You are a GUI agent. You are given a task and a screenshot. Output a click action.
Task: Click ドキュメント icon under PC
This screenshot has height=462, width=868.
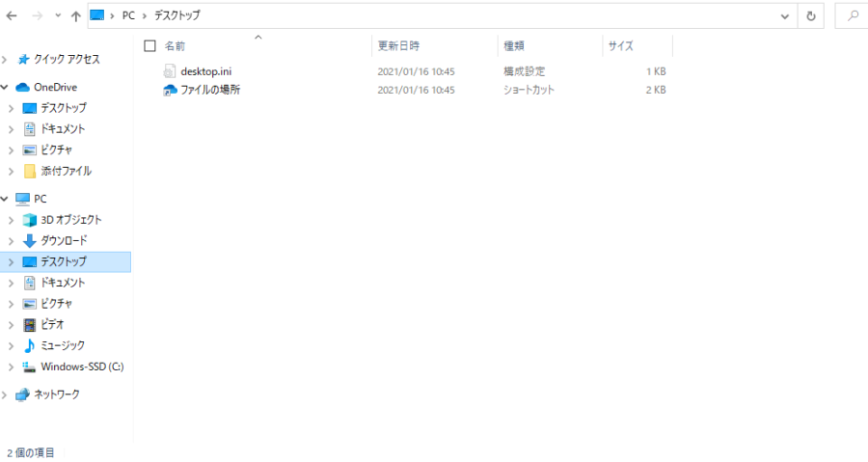click(x=29, y=283)
